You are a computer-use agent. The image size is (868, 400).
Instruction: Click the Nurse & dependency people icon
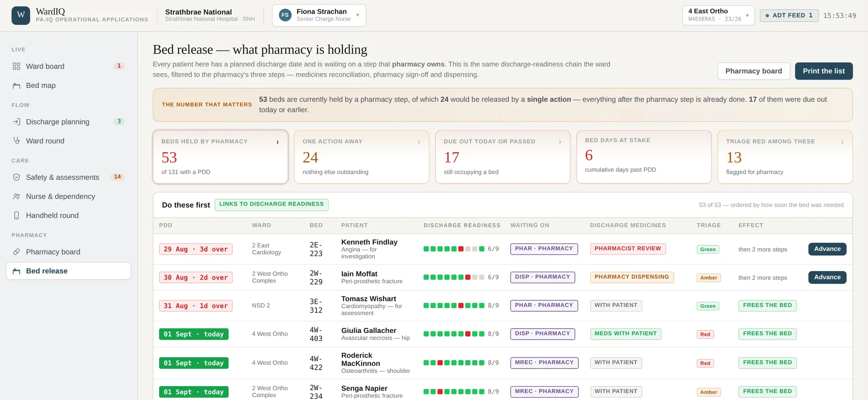[x=16, y=196]
